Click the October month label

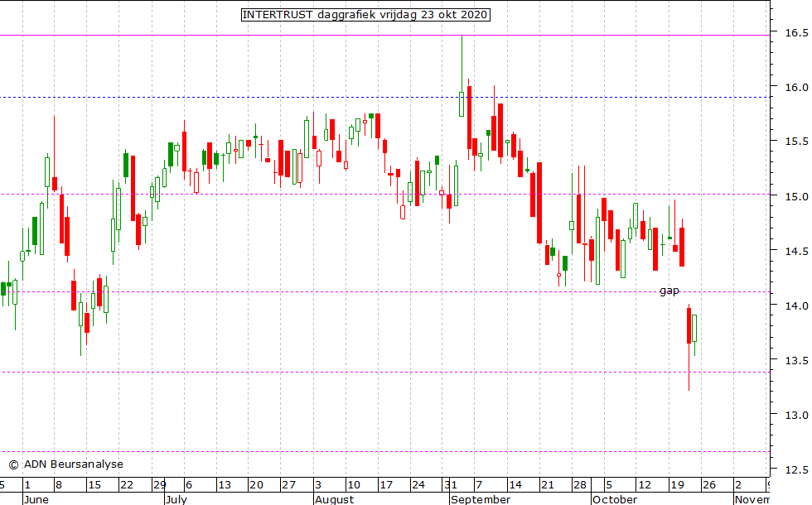click(x=615, y=499)
